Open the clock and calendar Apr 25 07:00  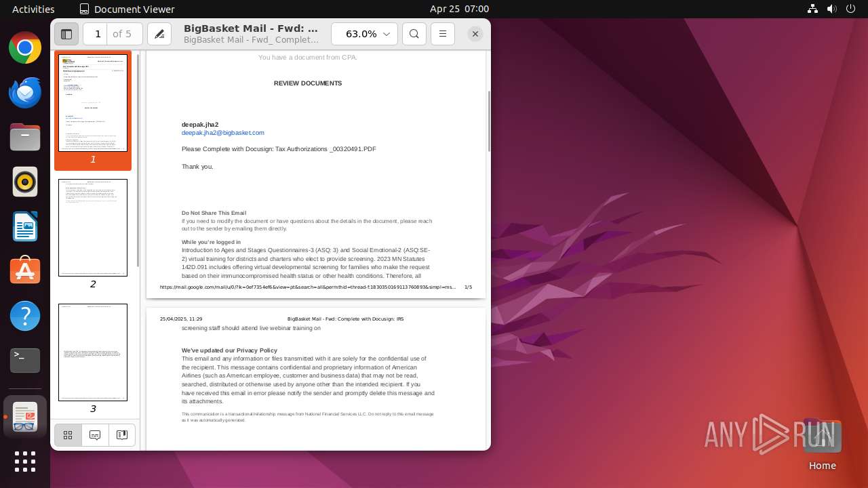[459, 9]
